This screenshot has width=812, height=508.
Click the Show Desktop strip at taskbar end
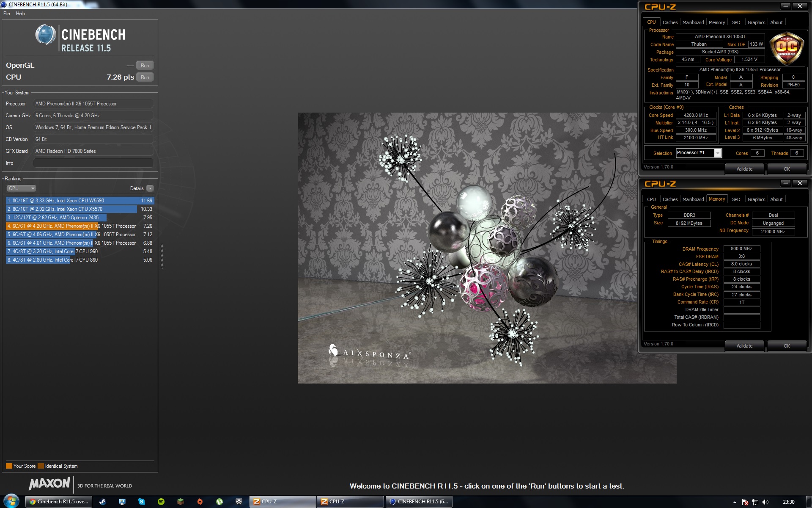point(809,502)
